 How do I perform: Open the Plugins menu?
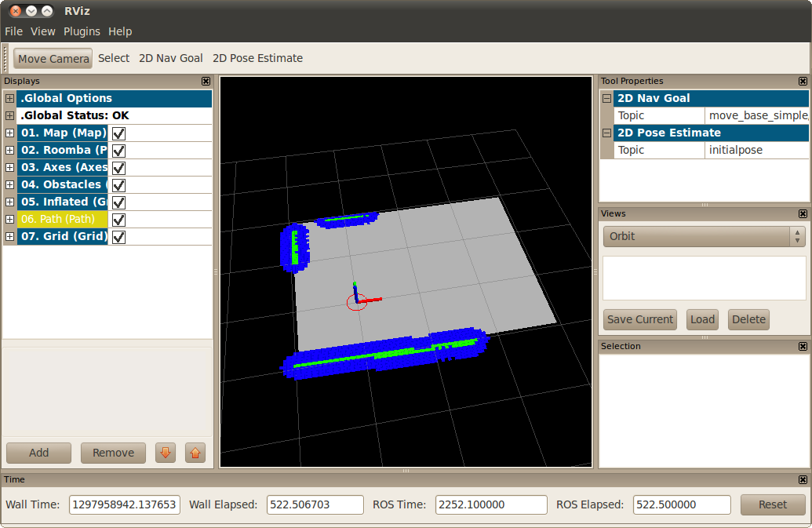82,31
